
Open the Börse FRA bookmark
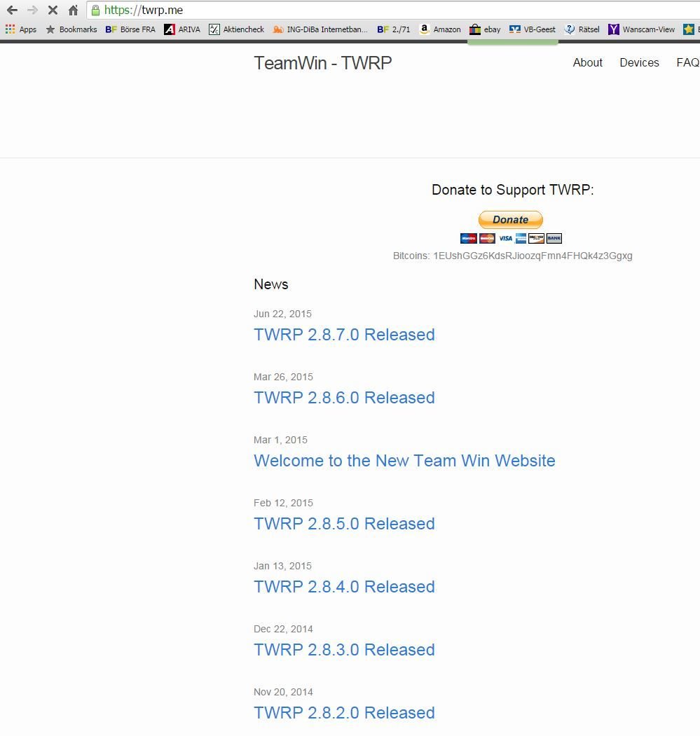click(130, 29)
